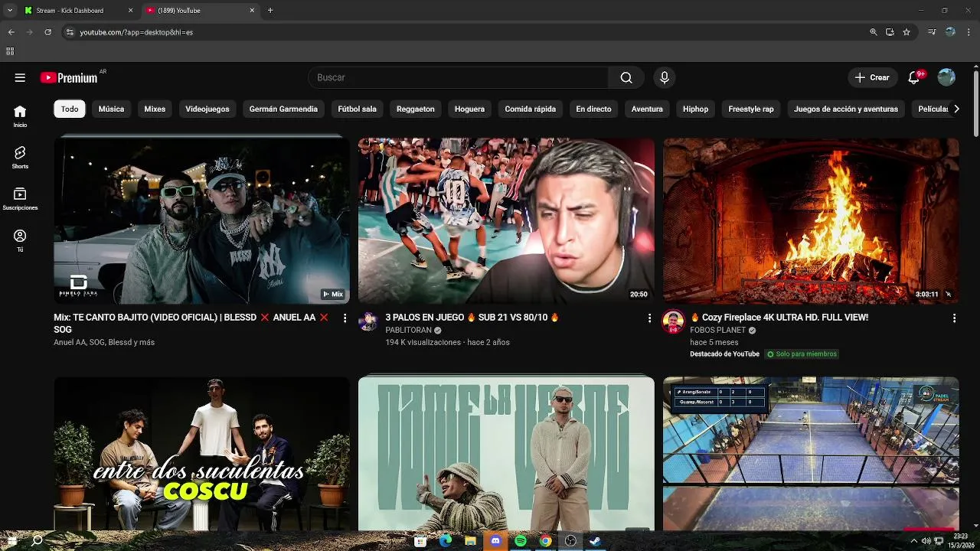Select the Freestyle rap chip
The height and width of the screenshot is (551, 980).
pyautogui.click(x=751, y=109)
